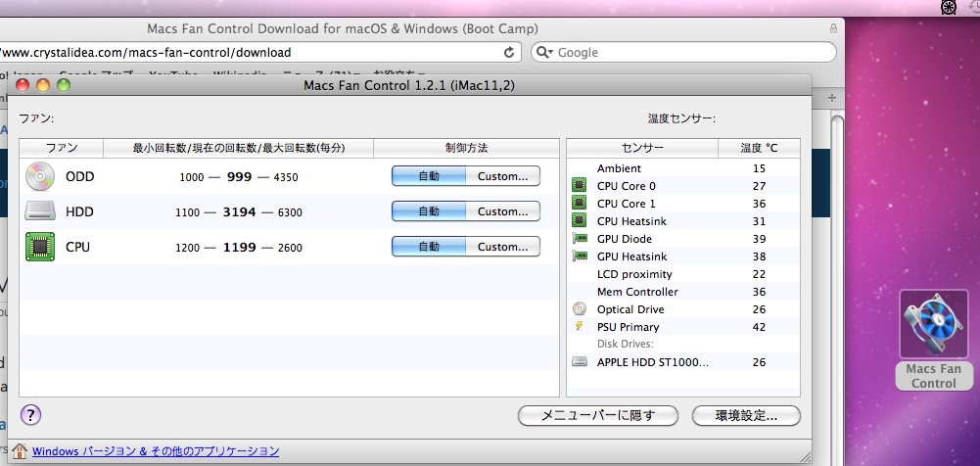Click the CPU current speed 1199
Image resolution: width=980 pixels, height=466 pixels.
(x=240, y=248)
